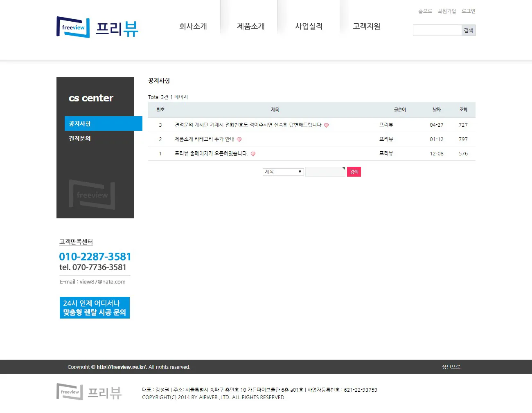This screenshot has height=413, width=532.
Task: Click the board search keyword field
Action: (325, 172)
